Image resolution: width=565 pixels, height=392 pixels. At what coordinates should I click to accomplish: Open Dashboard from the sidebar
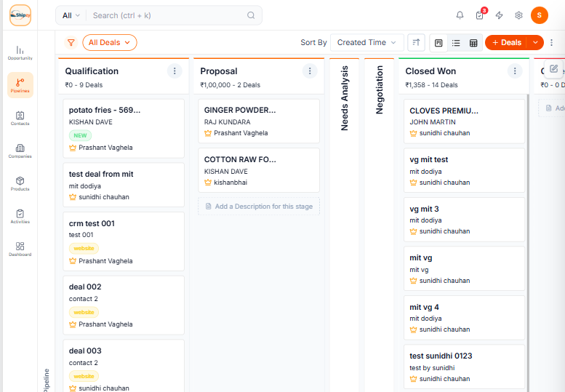click(x=20, y=249)
